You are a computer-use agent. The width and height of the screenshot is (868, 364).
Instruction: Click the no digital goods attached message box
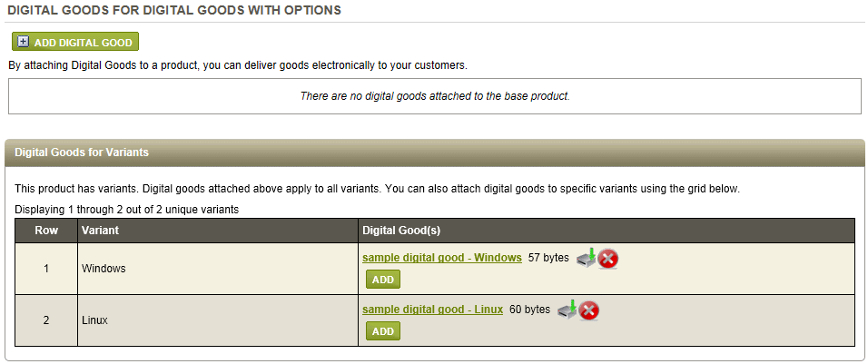pyautogui.click(x=435, y=96)
